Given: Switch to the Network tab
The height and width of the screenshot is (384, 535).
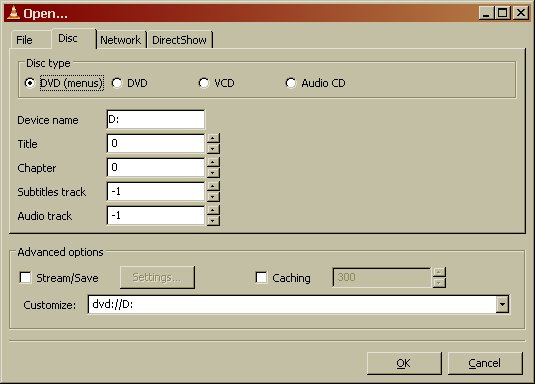Looking at the screenshot, I should click(121, 40).
